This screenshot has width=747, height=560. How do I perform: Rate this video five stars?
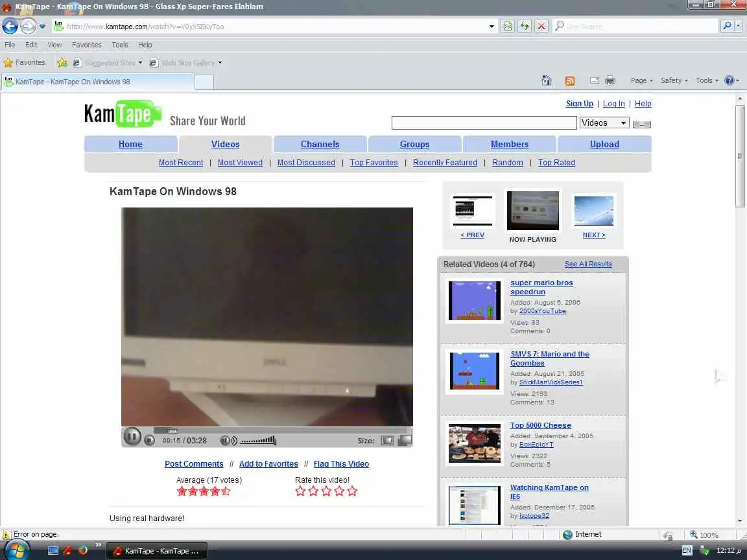click(x=352, y=491)
